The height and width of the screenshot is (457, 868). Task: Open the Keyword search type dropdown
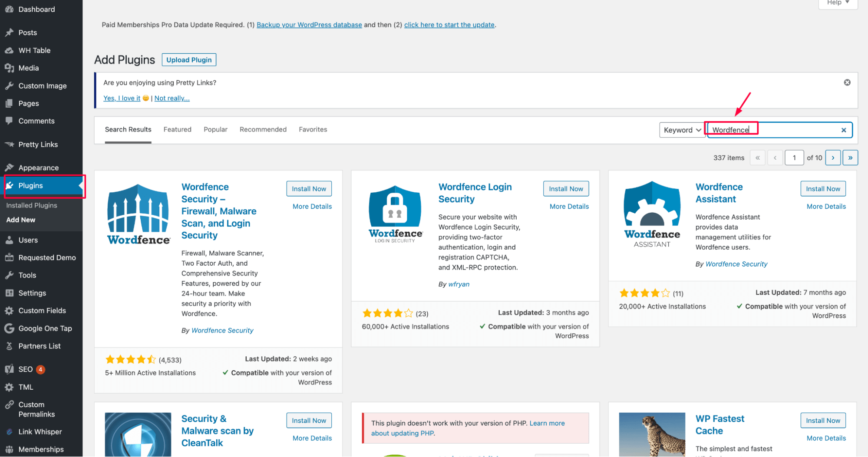point(682,130)
